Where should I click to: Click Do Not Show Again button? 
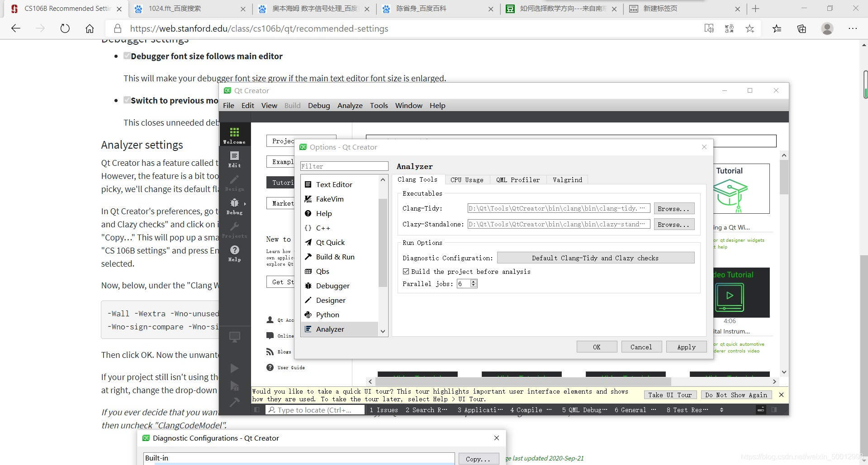click(x=736, y=395)
